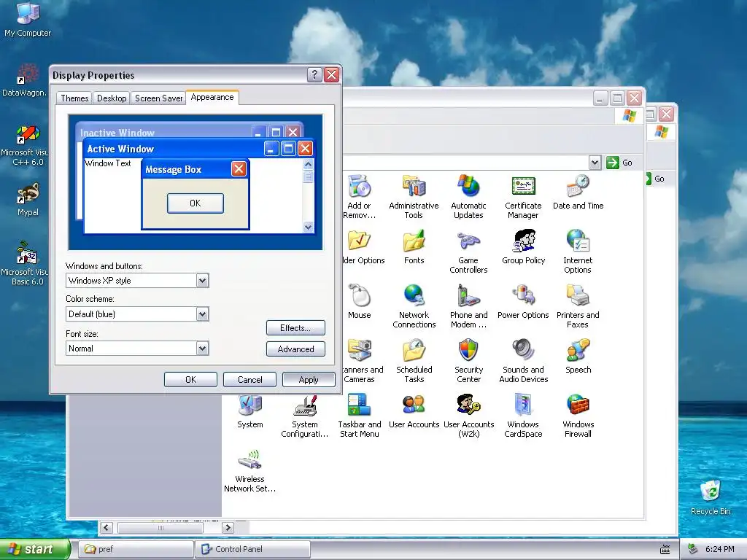Image resolution: width=747 pixels, height=560 pixels.
Task: Select My Computer desktop icon
Action: 28,19
